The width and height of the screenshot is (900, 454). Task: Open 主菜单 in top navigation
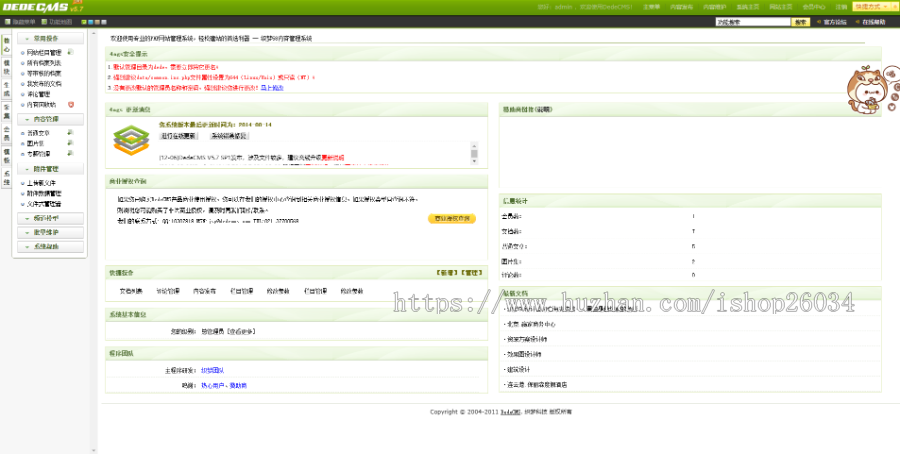point(650,7)
